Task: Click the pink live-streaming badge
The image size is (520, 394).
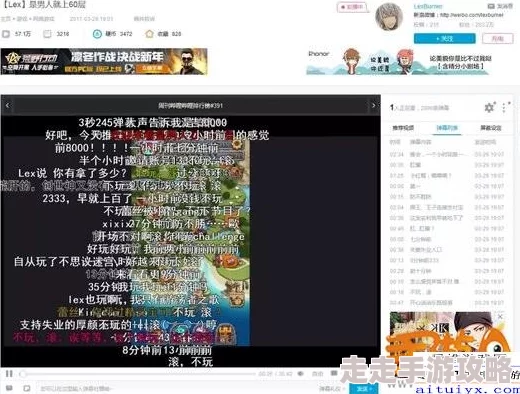Action: [x=352, y=7]
